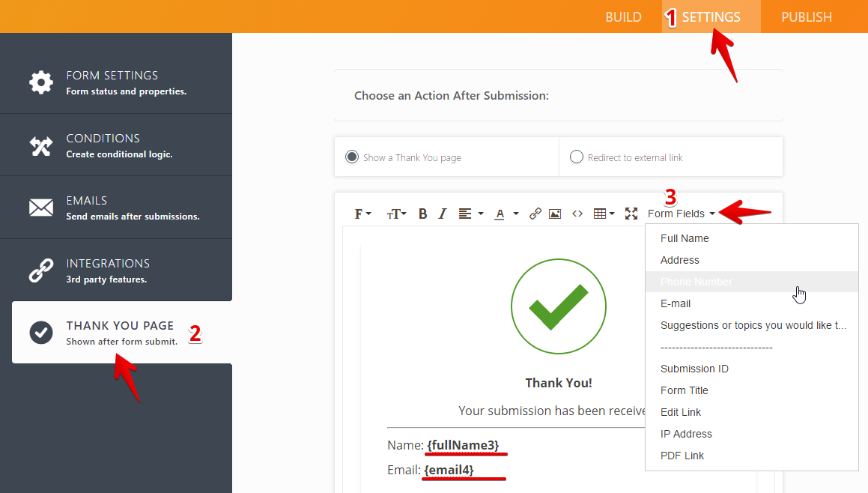Switch to the Publish tab
Image resolution: width=868 pixels, height=493 pixels.
tap(806, 16)
